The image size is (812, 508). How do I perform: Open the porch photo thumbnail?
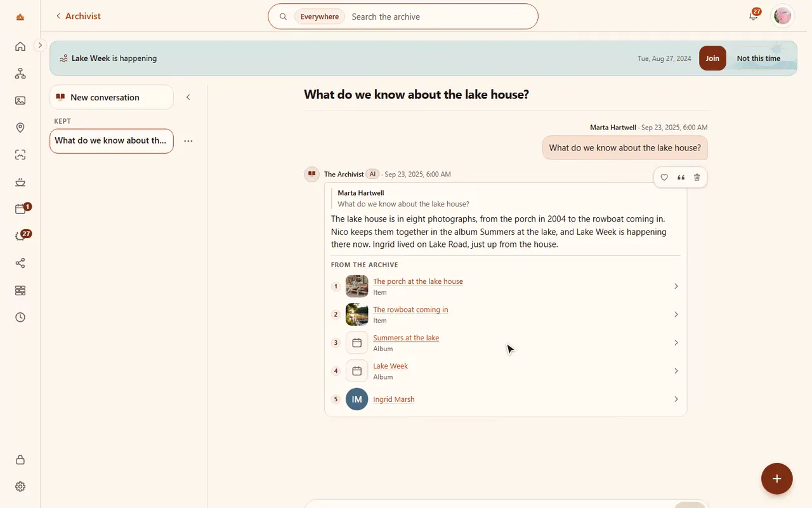coord(357,286)
